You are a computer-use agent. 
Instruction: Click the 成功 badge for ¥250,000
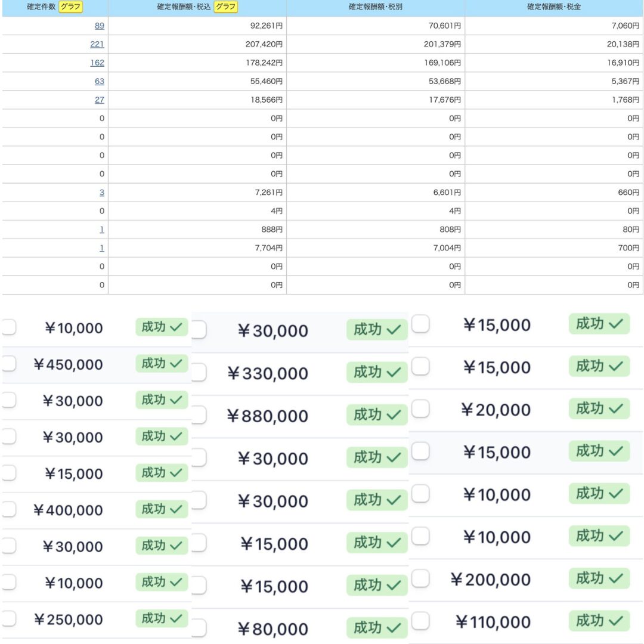(162, 618)
